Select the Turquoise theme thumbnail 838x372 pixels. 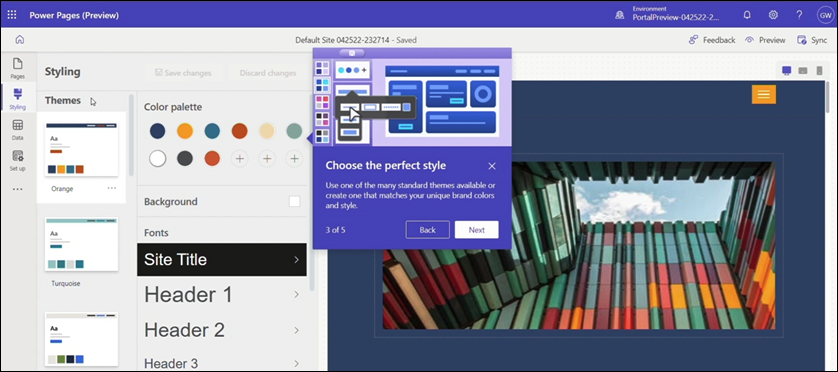tap(81, 244)
